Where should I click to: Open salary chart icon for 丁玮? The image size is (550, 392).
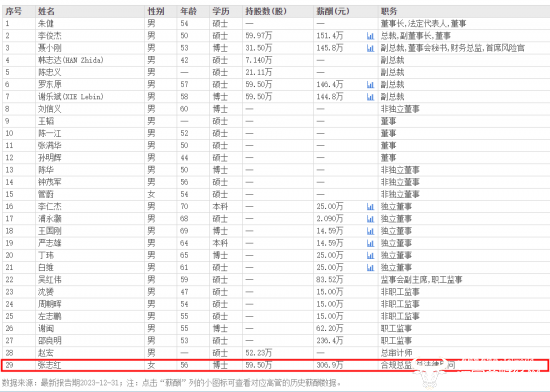point(370,255)
